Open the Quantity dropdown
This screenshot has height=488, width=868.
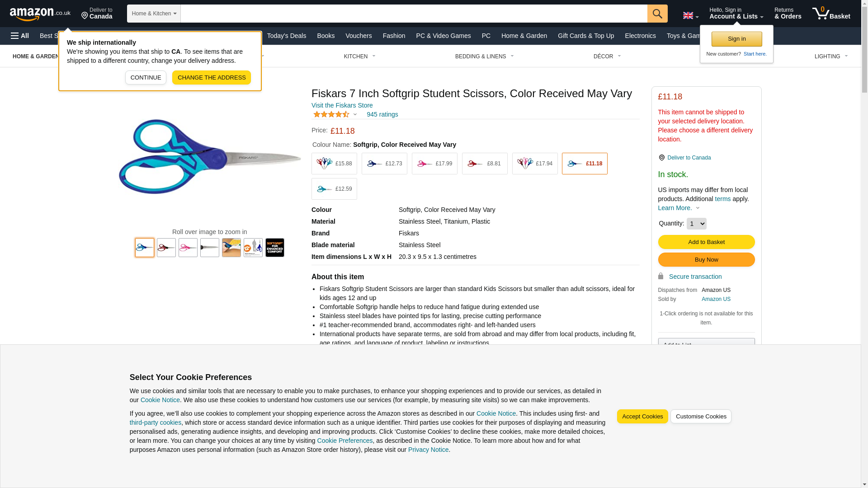[x=696, y=224]
